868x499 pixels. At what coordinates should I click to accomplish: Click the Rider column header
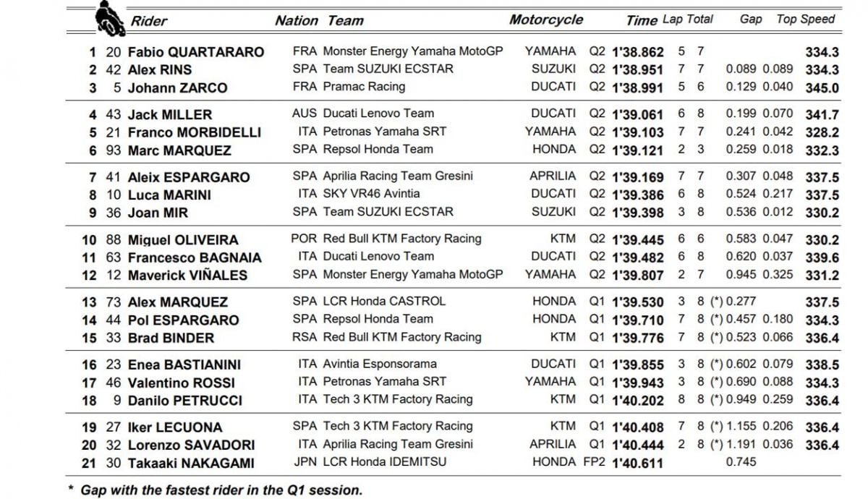pos(148,21)
